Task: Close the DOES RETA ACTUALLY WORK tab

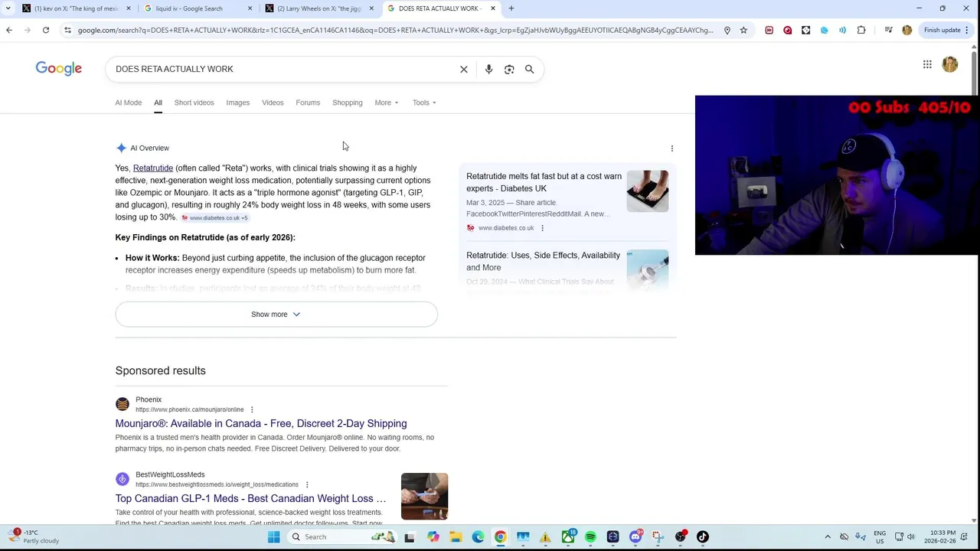Action: (x=493, y=8)
